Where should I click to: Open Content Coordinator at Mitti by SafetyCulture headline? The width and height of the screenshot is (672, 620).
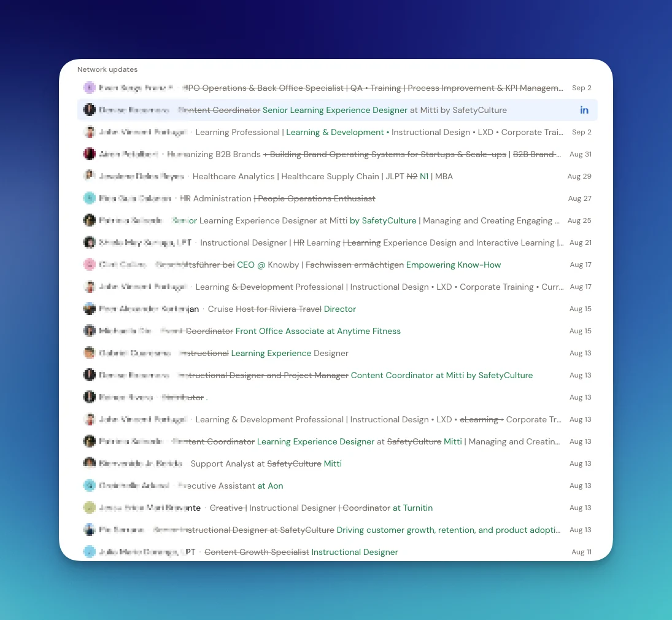point(338,375)
